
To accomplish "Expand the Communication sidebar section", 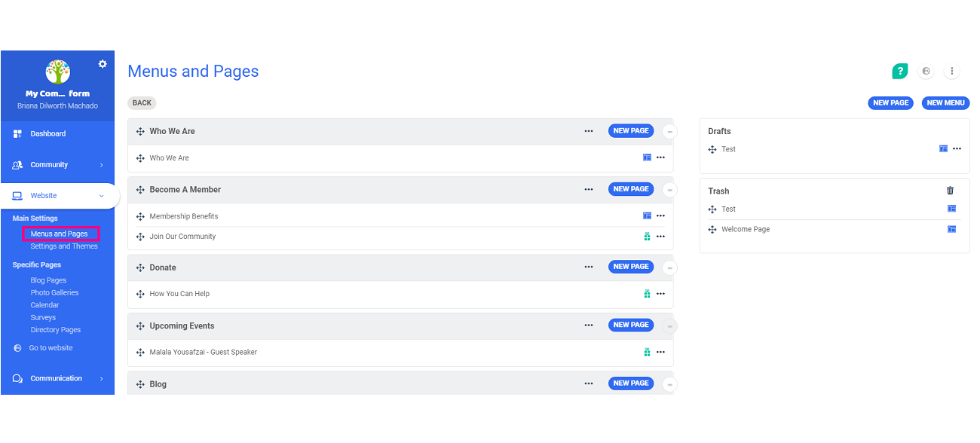I will click(x=58, y=377).
